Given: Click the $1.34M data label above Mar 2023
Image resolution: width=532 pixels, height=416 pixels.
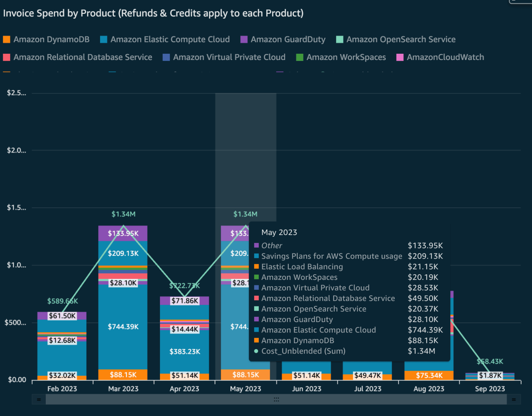Looking at the screenshot, I should [123, 214].
